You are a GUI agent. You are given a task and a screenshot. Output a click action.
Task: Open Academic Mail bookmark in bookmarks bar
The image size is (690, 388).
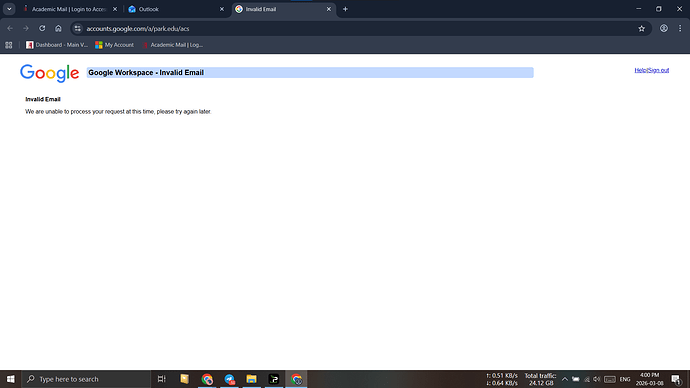173,45
